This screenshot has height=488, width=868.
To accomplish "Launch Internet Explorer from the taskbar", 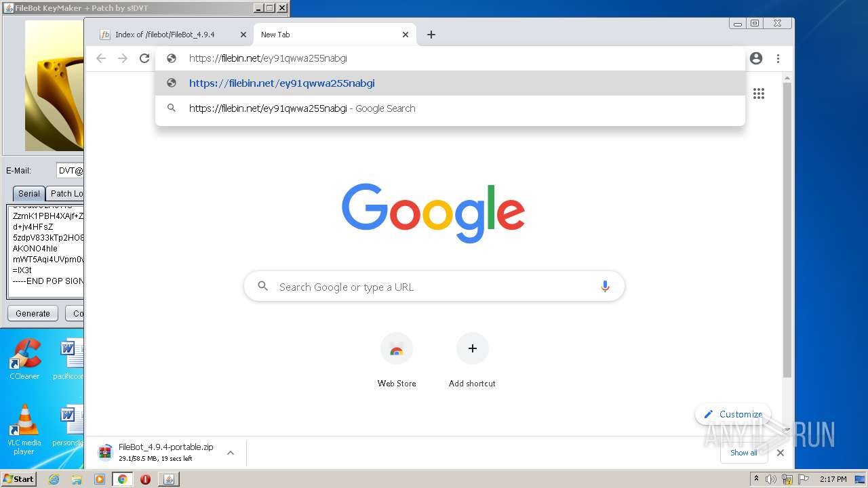I will (54, 479).
